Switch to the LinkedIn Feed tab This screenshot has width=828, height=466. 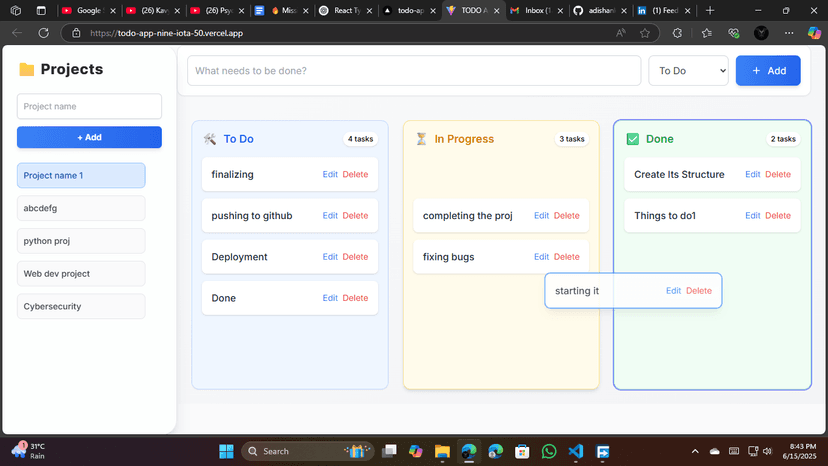tap(664, 10)
